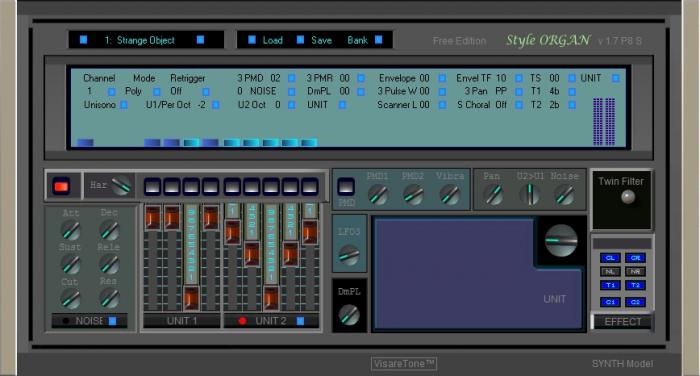Adjust the U2>U1 knob
700x376 pixels.
(x=530, y=195)
